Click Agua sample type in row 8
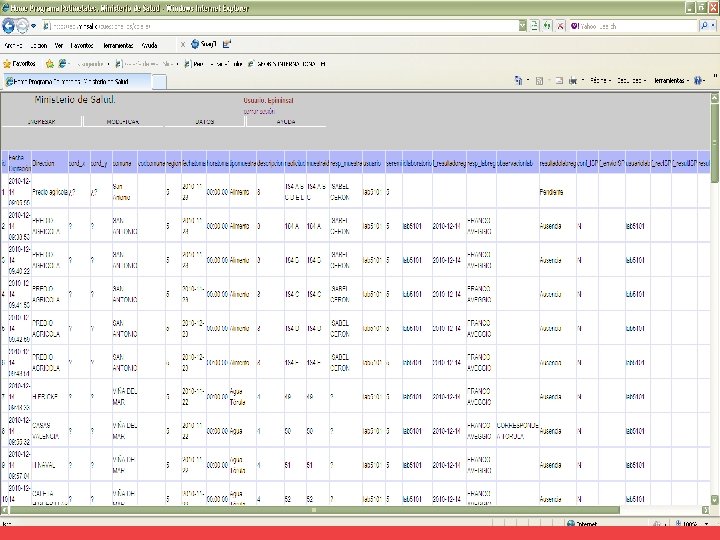 236,431
